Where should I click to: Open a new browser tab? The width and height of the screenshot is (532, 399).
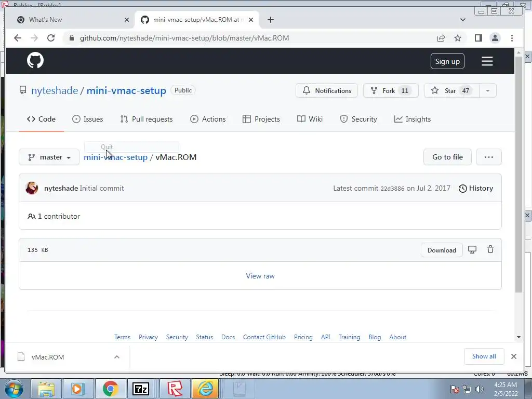coord(270,20)
